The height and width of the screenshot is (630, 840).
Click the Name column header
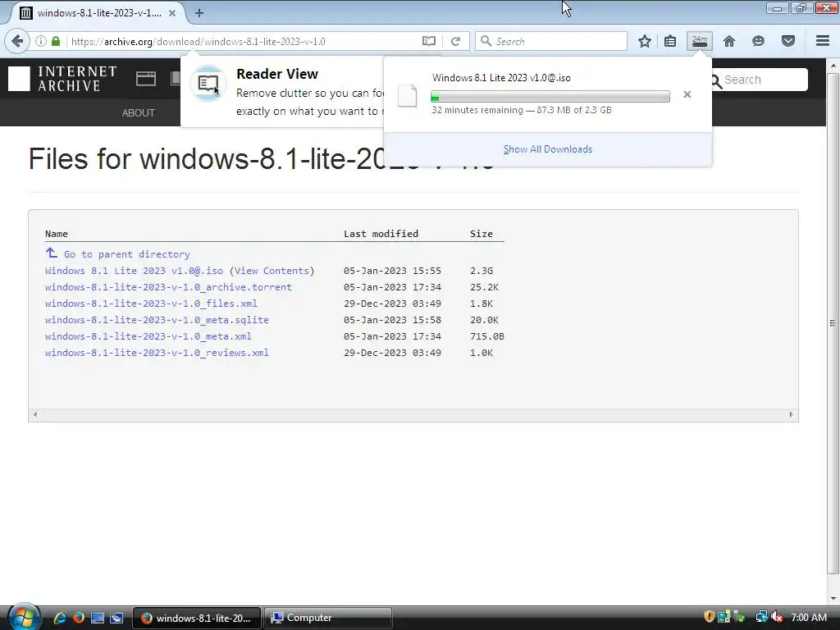point(57,234)
